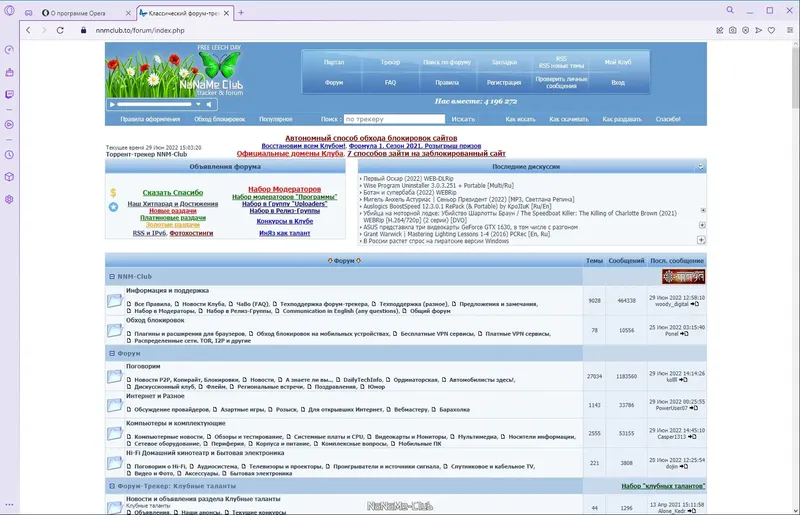Take a snapshot with the camera icon

pos(733,30)
